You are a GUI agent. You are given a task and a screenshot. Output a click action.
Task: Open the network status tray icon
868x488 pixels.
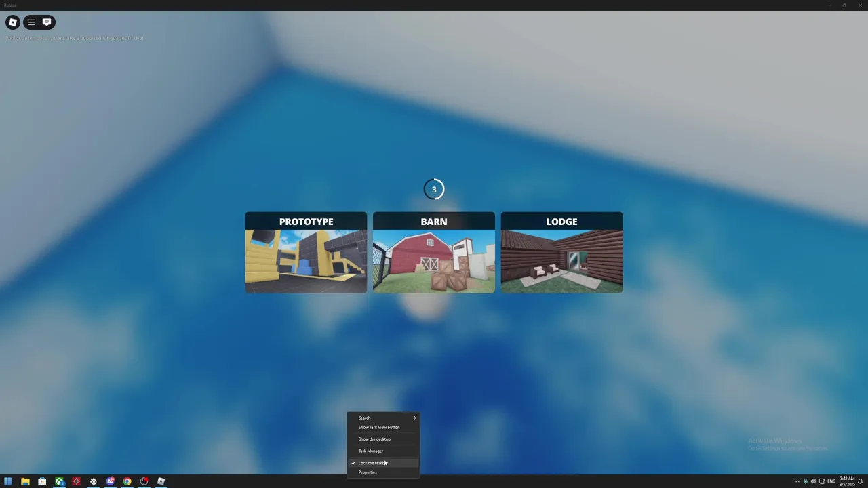tap(822, 481)
